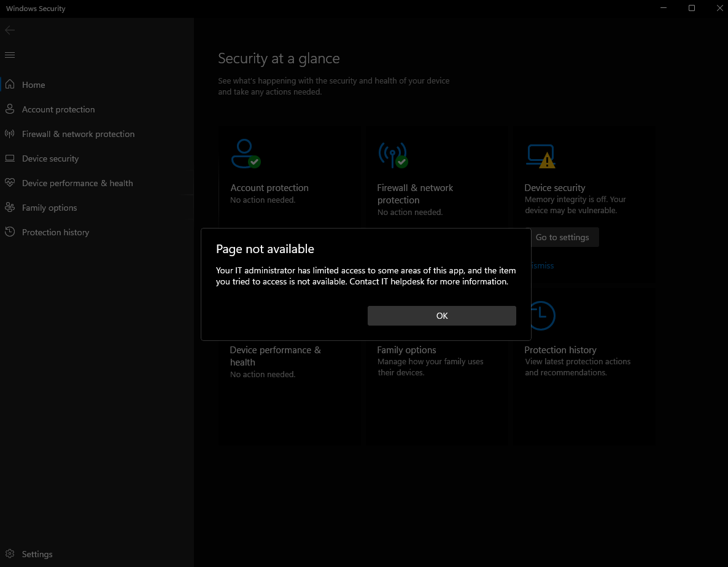728x567 pixels.
Task: Click the back arrow icon
Action: point(10,30)
